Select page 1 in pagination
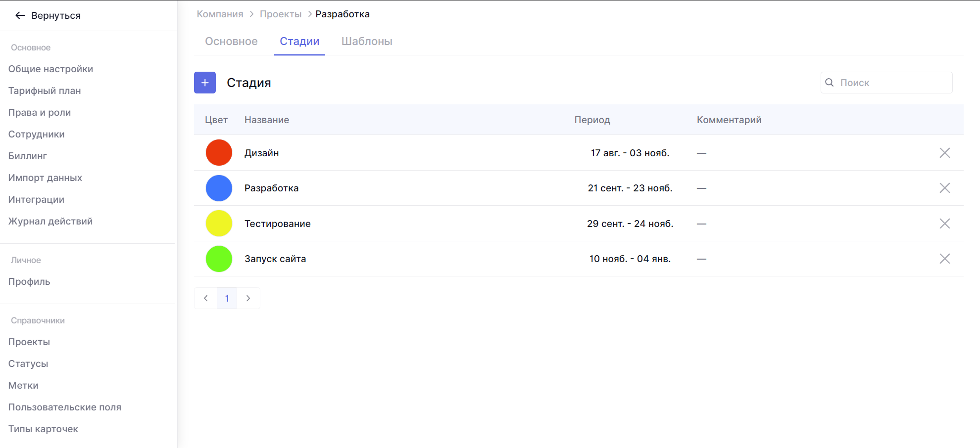Image resolution: width=980 pixels, height=448 pixels. click(x=227, y=298)
